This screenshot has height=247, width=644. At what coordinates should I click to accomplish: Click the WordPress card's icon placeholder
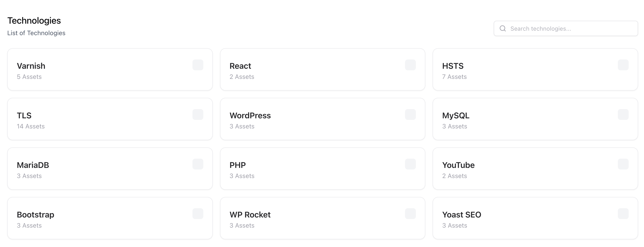(x=410, y=114)
